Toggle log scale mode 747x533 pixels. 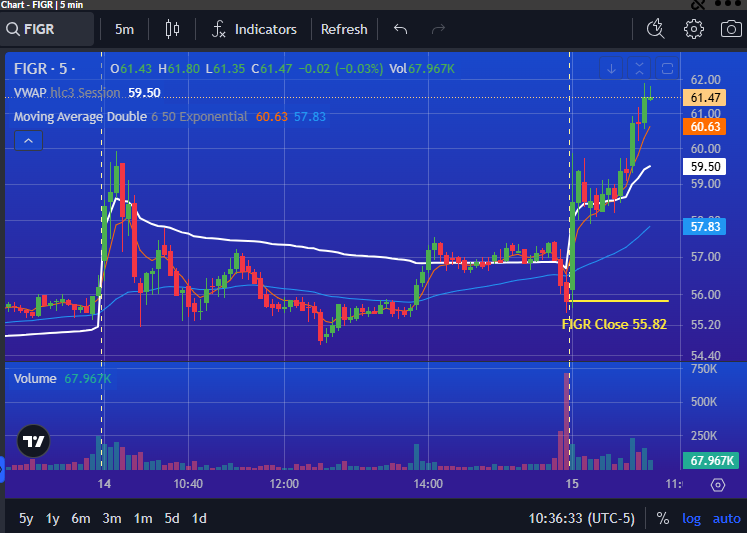coord(691,518)
